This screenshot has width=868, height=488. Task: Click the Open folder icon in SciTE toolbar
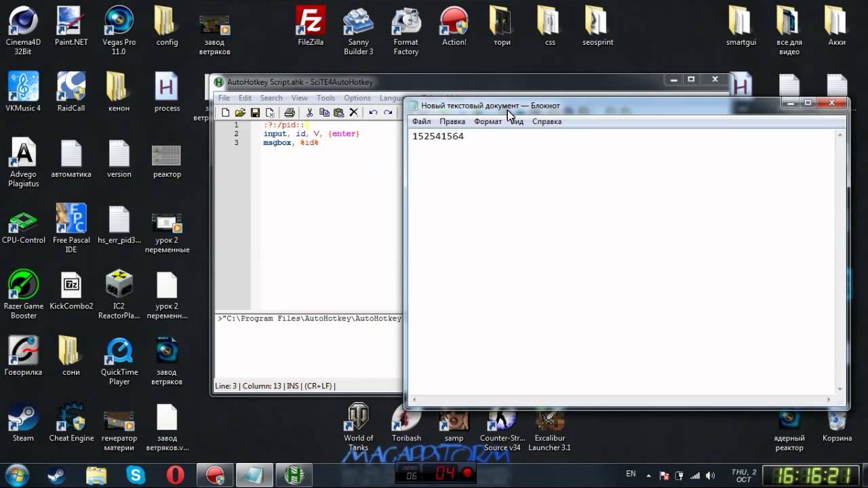240,113
